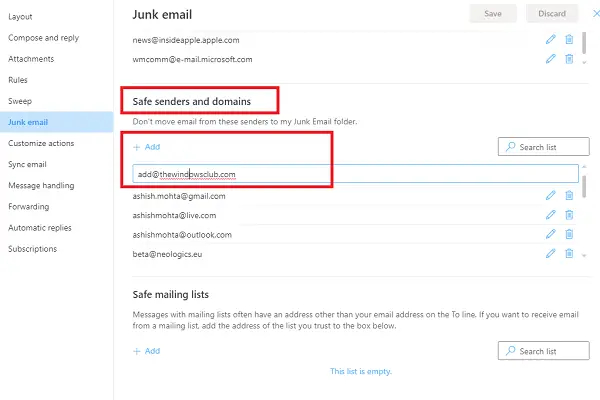Edit the ashishmohta@outlook.com safe sender
The height and width of the screenshot is (400, 600).
pyautogui.click(x=550, y=234)
